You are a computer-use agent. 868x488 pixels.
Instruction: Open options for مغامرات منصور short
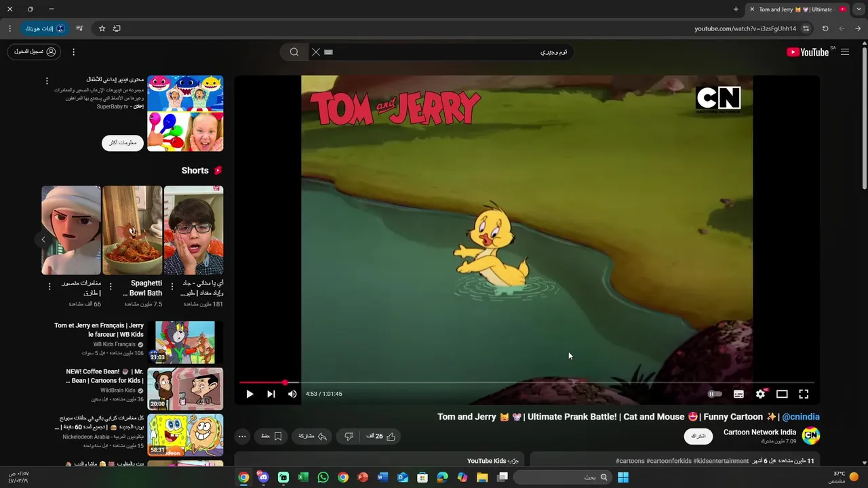[x=50, y=287]
